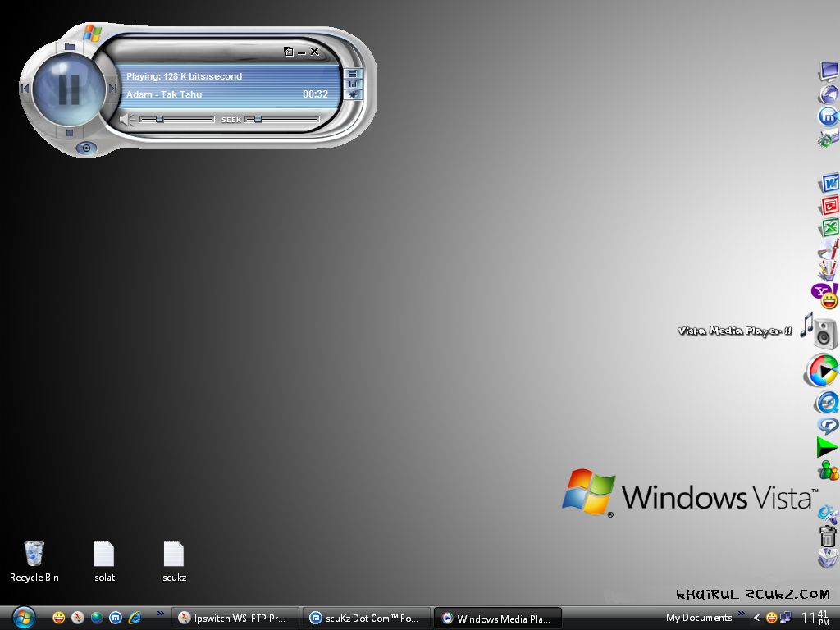The height and width of the screenshot is (630, 840).
Task: Launch QuickTime Player from the side dock
Action: [827, 403]
